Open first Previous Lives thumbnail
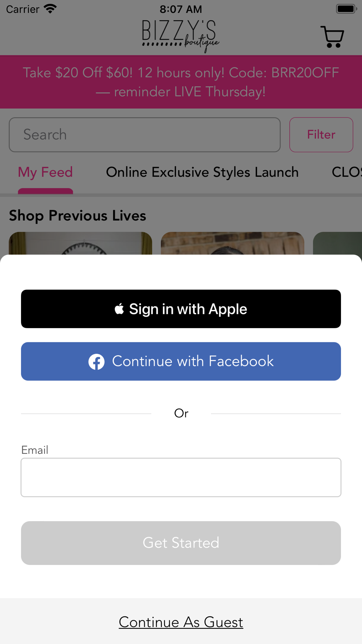Image resolution: width=362 pixels, height=644 pixels. coord(80,243)
